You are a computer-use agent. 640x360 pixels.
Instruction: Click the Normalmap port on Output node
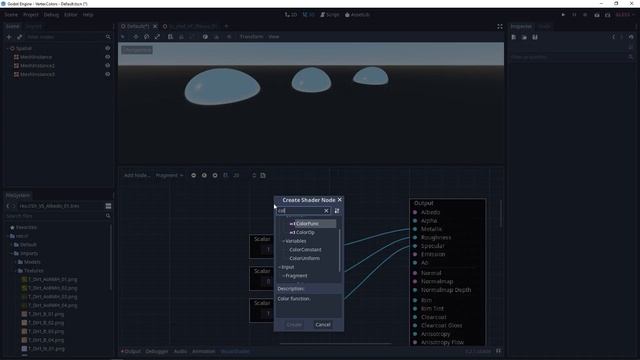[415, 282]
